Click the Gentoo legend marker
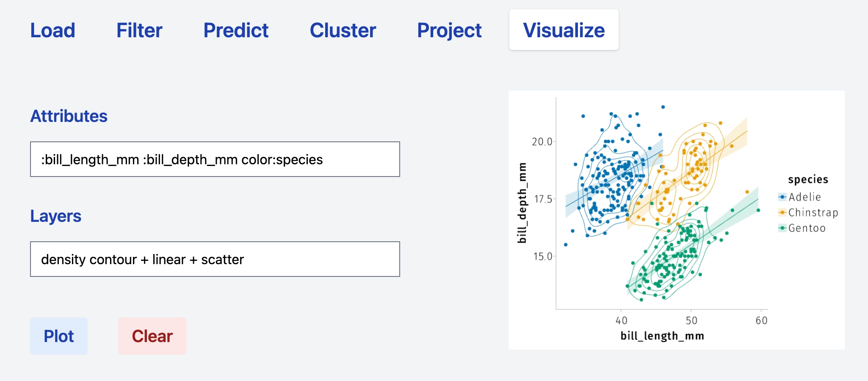The width and height of the screenshot is (868, 381). pos(782,228)
